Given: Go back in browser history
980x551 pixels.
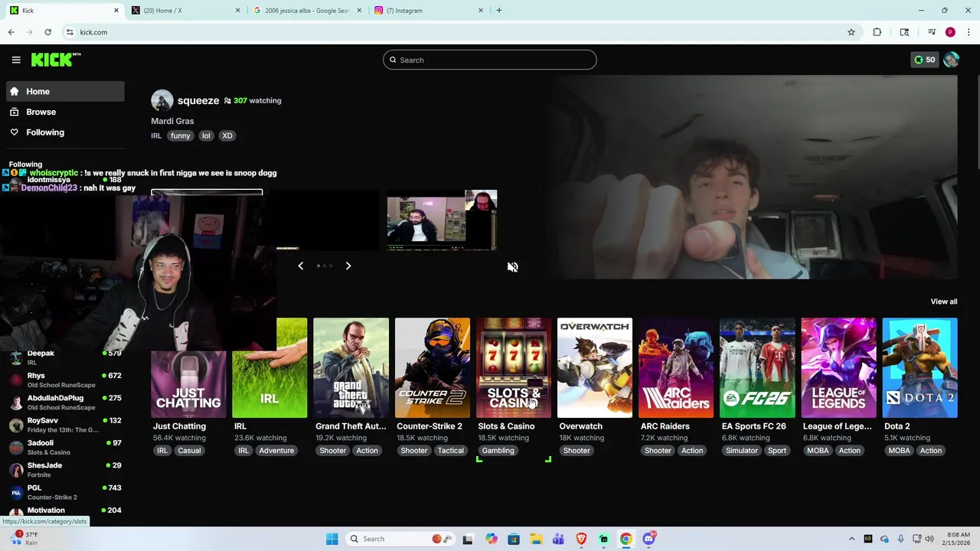Looking at the screenshot, I should point(11,32).
